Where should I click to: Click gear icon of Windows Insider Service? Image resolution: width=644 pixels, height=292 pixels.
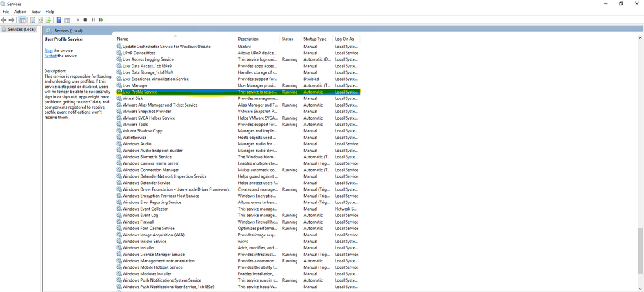pyautogui.click(x=119, y=242)
